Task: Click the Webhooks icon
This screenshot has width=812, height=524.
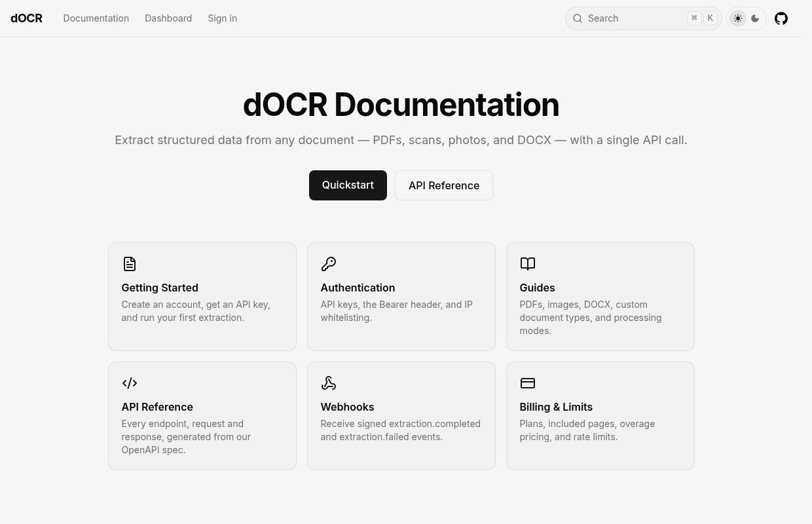Action: [x=329, y=383]
